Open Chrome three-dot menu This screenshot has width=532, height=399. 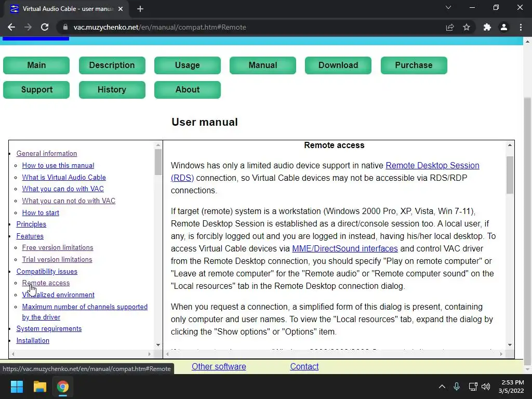click(521, 27)
